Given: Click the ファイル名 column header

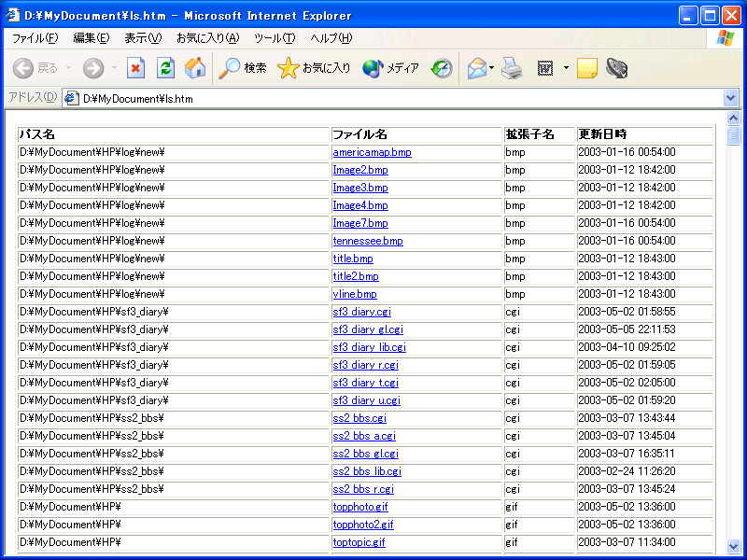Looking at the screenshot, I should click(x=416, y=134).
